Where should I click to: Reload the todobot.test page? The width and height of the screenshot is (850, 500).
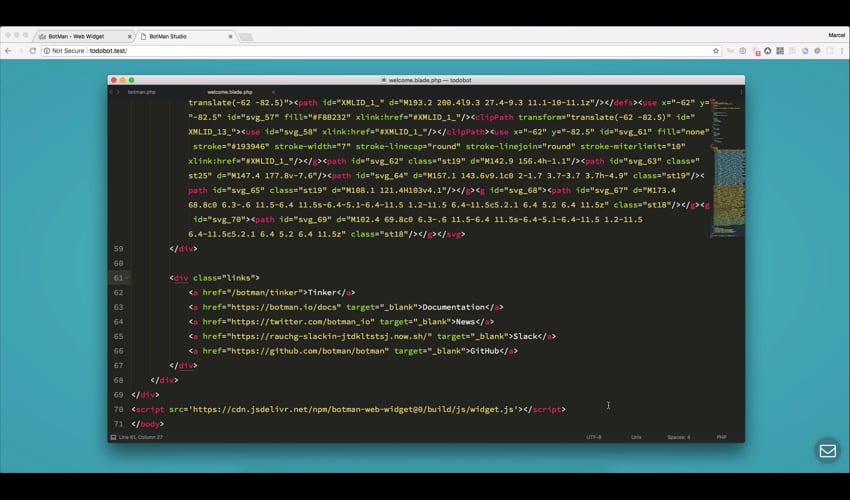[33, 51]
